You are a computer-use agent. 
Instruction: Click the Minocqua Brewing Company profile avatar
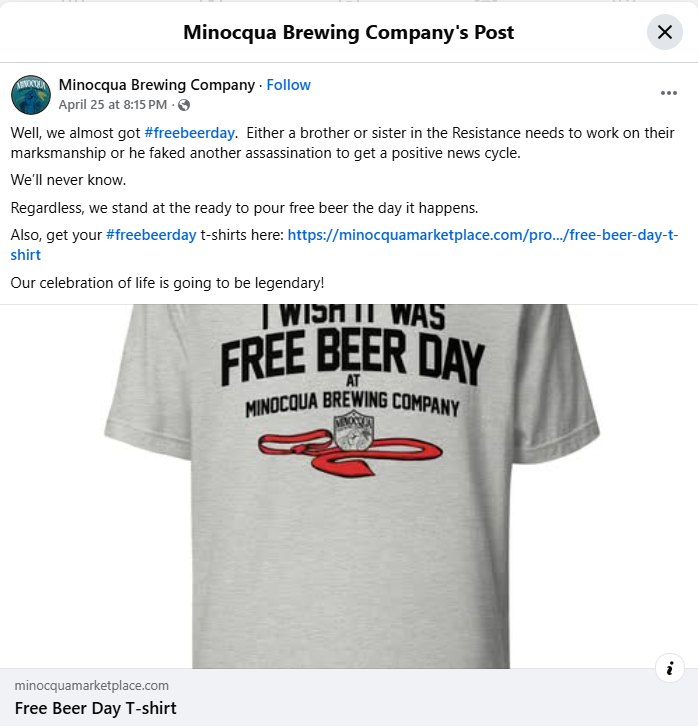[31, 95]
